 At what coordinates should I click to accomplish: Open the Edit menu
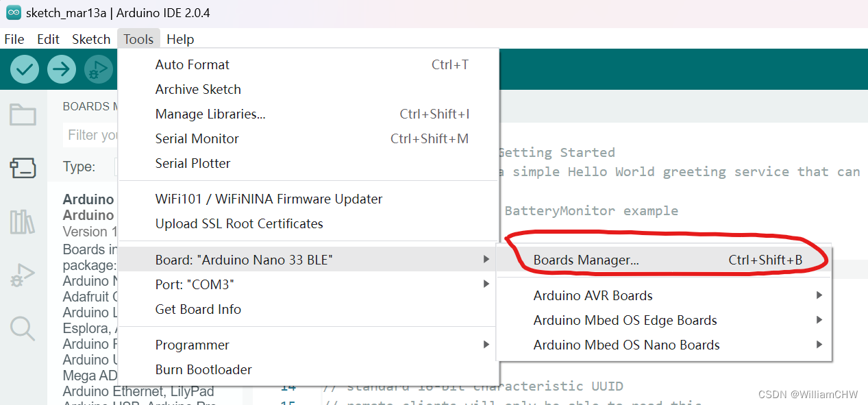click(48, 39)
